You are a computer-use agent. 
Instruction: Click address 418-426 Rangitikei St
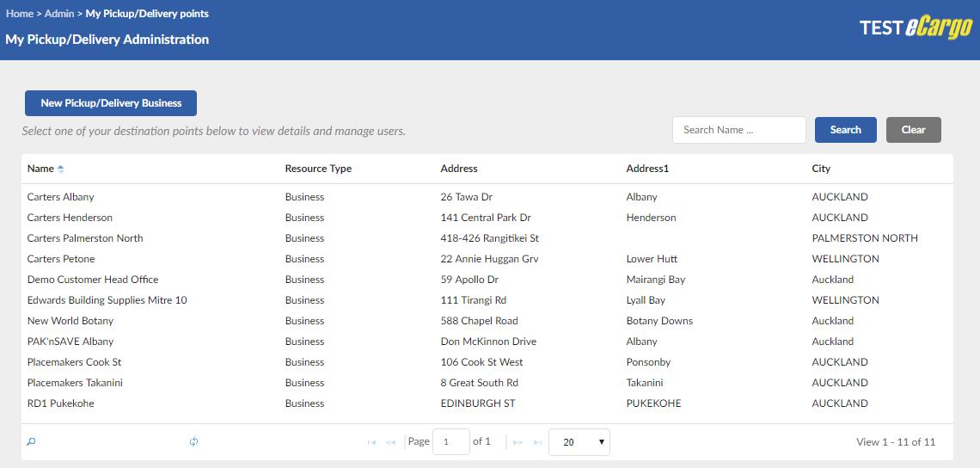489,237
